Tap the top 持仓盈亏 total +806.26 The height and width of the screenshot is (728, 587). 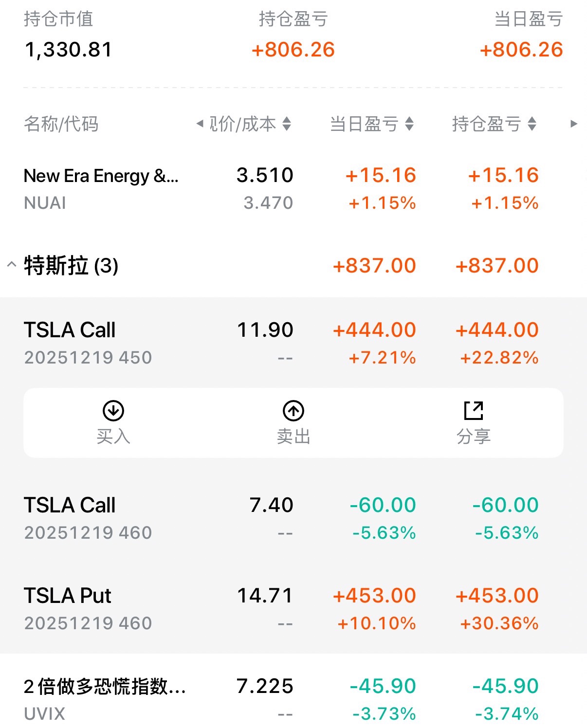(293, 50)
